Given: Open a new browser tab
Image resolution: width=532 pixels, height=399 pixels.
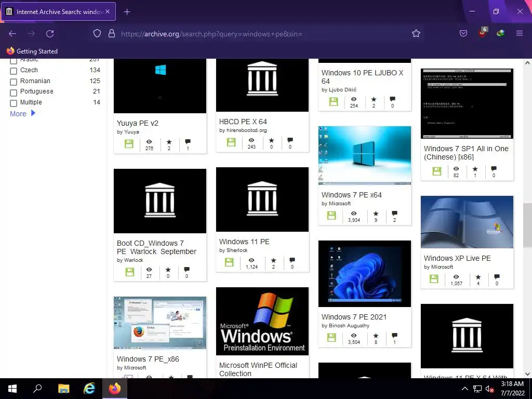Looking at the screenshot, I should pos(127,12).
